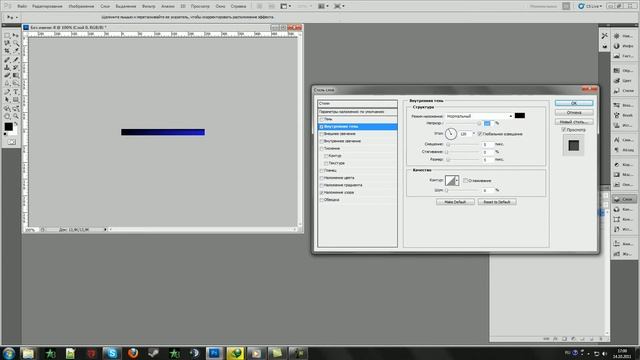Image resolution: width=640 pixels, height=360 pixels.
Task: Open the Инфо panel icon
Action: [x=623, y=46]
